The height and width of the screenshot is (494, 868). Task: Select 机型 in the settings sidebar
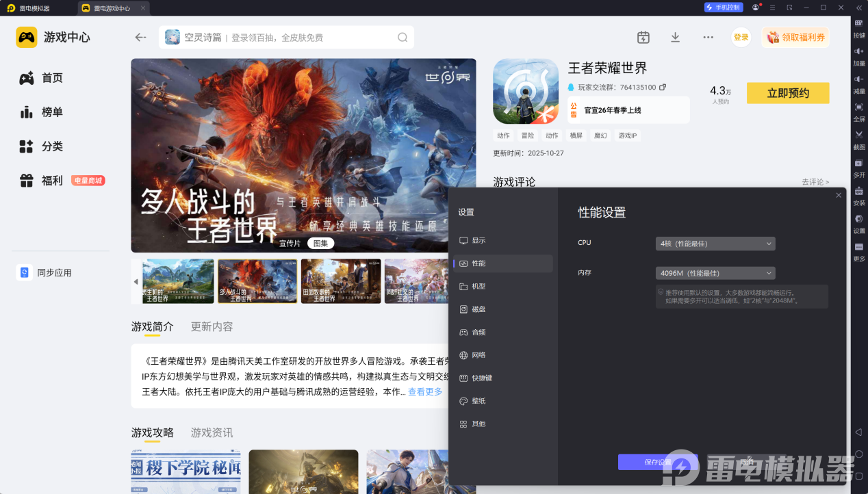click(478, 286)
